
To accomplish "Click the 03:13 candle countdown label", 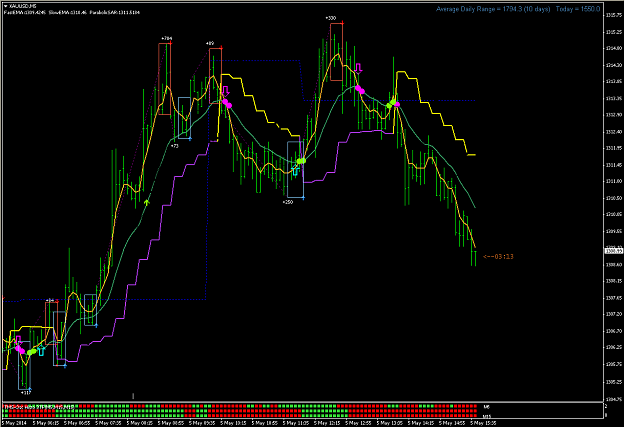I will [498, 257].
